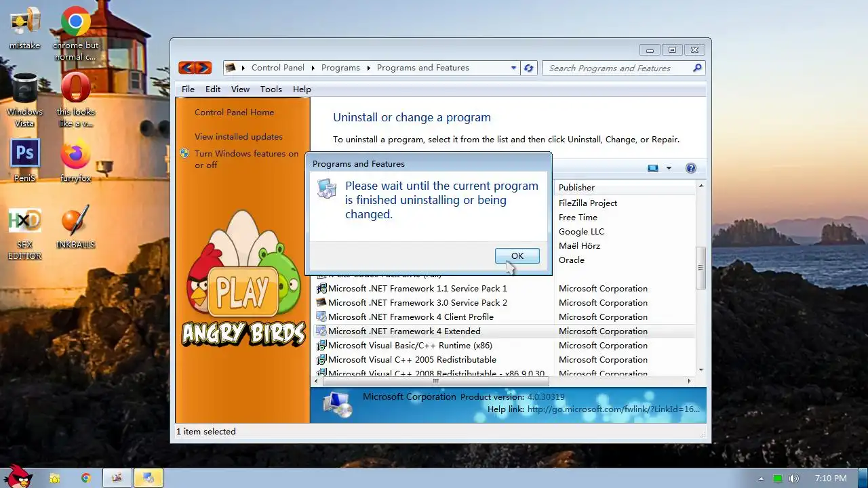The image size is (868, 488).
Task: Click Control Panel in the breadcrumb
Action: (x=278, y=68)
